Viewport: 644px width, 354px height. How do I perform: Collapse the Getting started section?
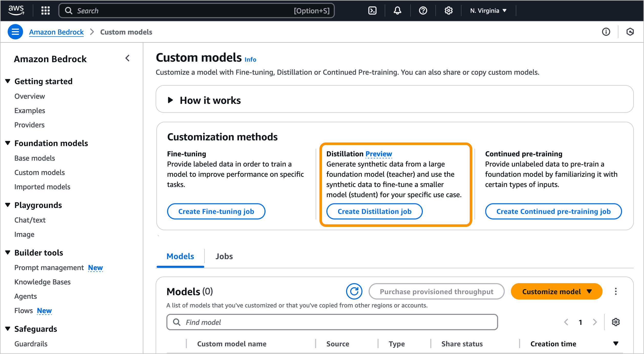tap(8, 81)
